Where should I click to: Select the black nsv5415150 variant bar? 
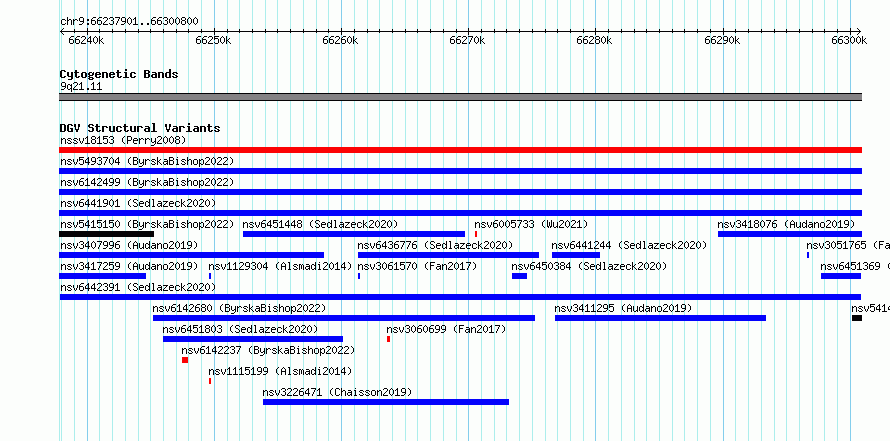point(107,234)
